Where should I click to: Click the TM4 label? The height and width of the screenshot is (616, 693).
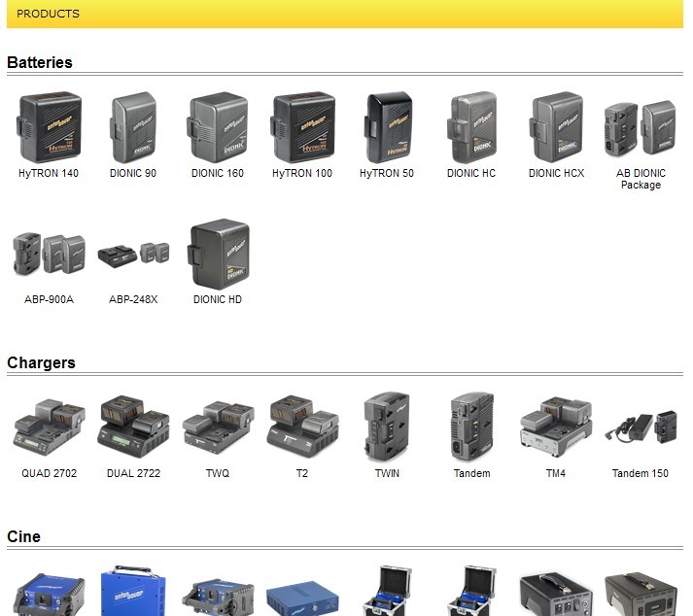(x=556, y=473)
